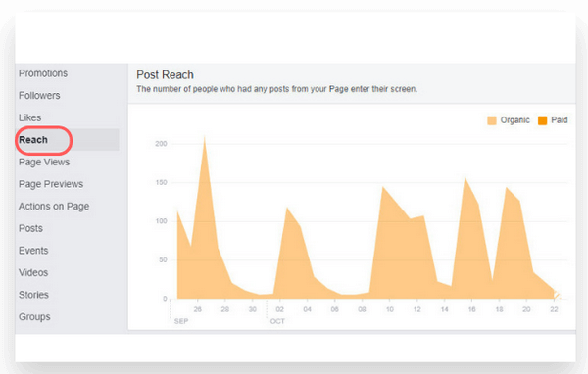
Task: Toggle the Organic legend swatch
Action: [492, 120]
